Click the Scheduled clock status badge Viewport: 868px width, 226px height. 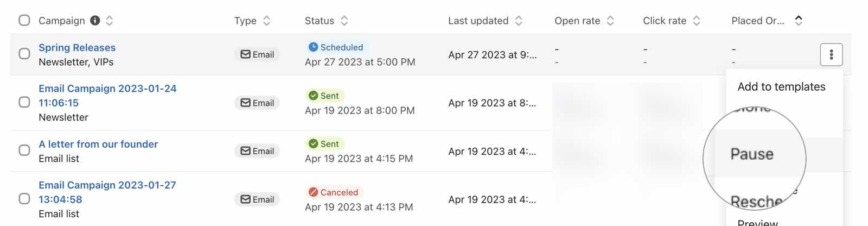(x=336, y=47)
